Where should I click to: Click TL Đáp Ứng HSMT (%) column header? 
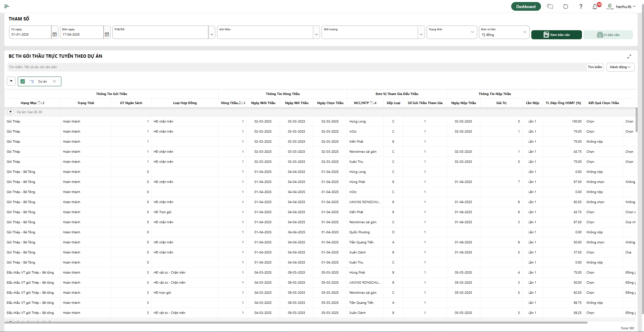pyautogui.click(x=563, y=103)
